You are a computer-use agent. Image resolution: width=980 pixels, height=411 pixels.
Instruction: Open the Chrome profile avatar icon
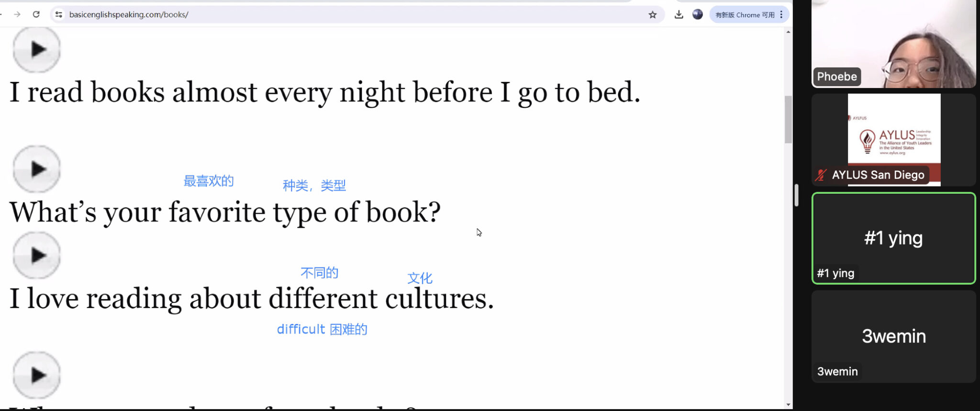698,14
